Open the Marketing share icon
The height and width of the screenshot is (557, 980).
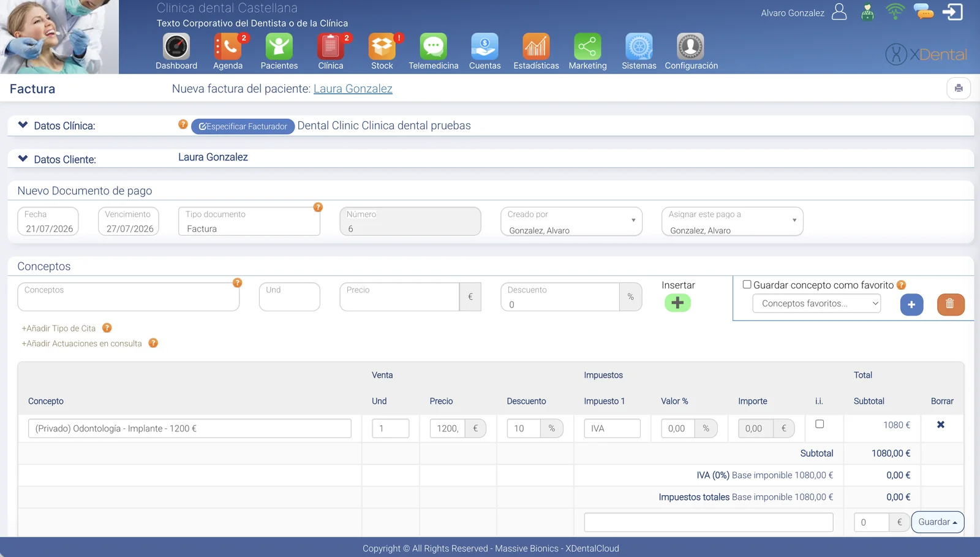[x=587, y=47]
